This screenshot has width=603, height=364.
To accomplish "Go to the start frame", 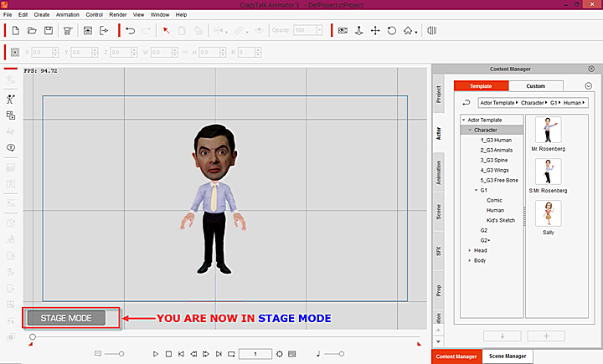I will (181, 354).
